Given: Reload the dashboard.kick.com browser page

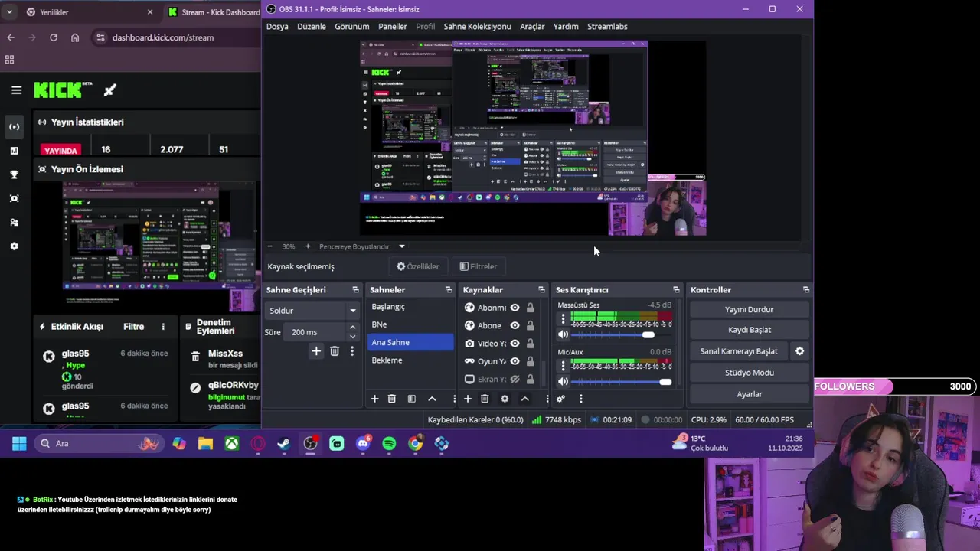Looking at the screenshot, I should click(x=54, y=37).
